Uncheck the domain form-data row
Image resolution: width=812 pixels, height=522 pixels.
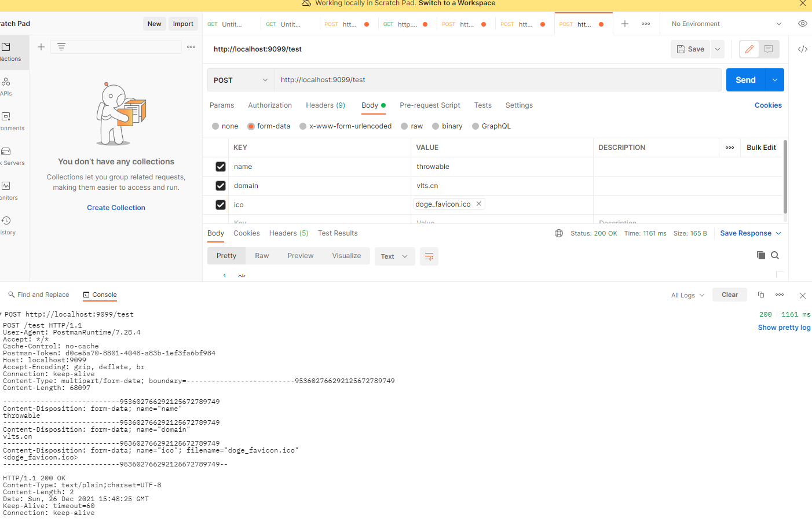[221, 185]
